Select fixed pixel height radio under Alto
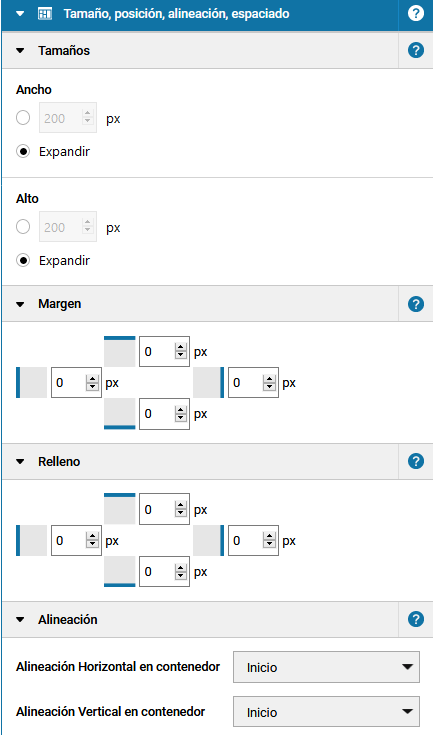Screen dimensions: 434x735 [23, 227]
